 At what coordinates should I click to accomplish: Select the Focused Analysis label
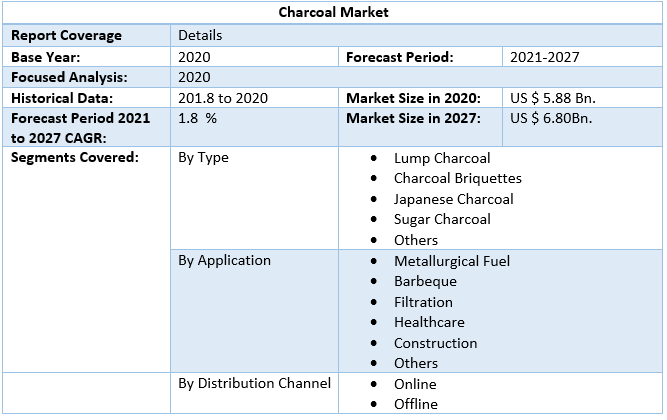tap(68, 77)
